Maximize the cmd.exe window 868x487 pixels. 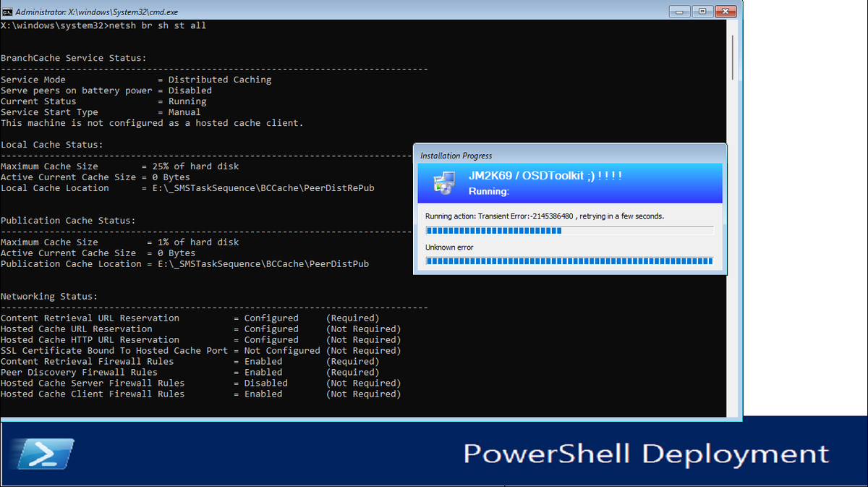pyautogui.click(x=702, y=11)
